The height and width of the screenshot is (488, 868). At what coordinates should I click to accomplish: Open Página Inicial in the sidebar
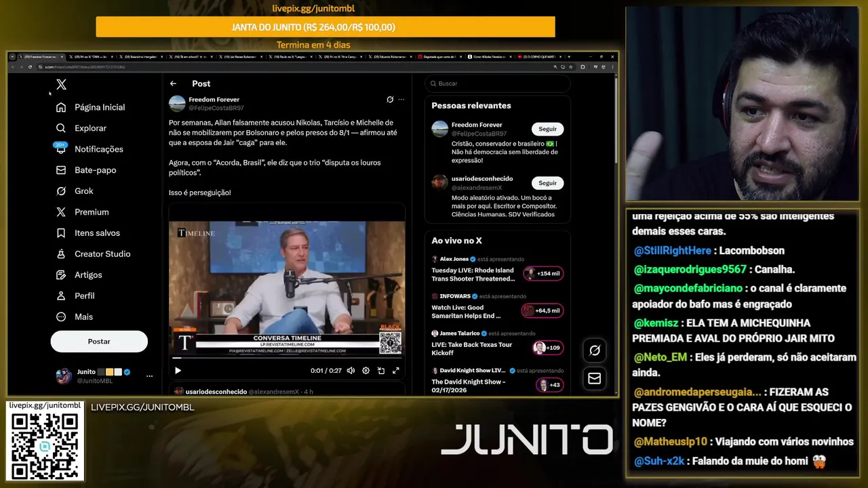(91, 107)
